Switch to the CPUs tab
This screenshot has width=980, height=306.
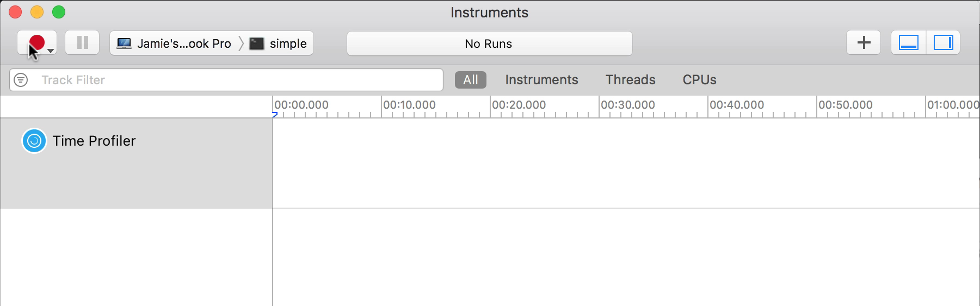pyautogui.click(x=699, y=80)
